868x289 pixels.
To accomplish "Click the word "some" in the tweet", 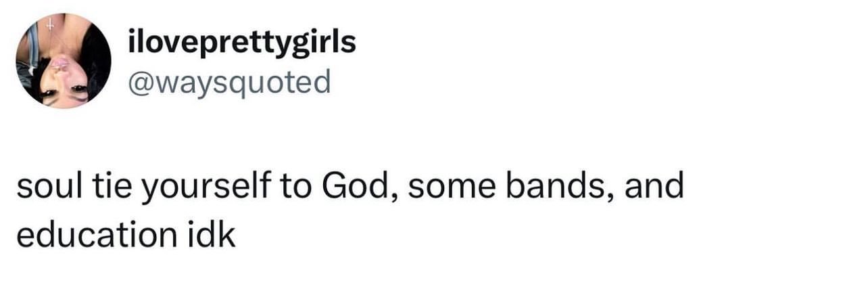I will click(453, 189).
